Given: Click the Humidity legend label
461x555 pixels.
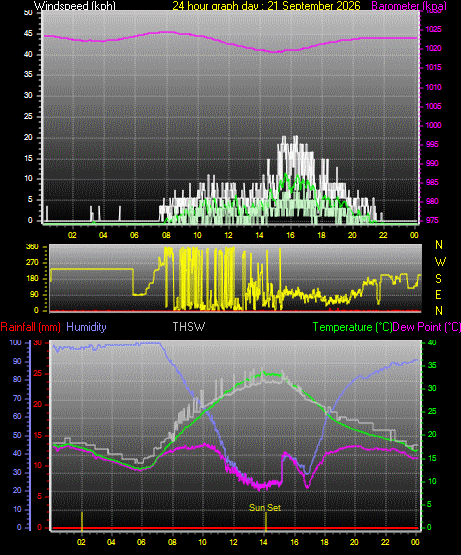Looking at the screenshot, I should pyautogui.click(x=86, y=327).
